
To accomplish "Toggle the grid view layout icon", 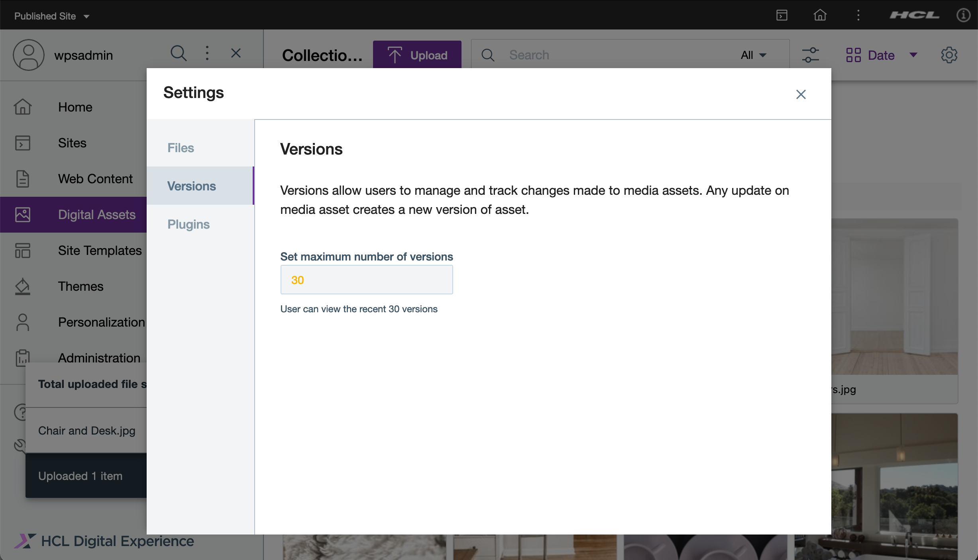I will 853,55.
